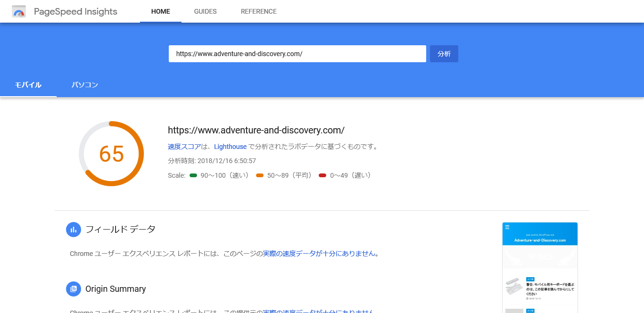The height and width of the screenshot is (313, 644).
Task: Click the keyboard article thumbnail in preview
Action: pyautogui.click(x=514, y=287)
